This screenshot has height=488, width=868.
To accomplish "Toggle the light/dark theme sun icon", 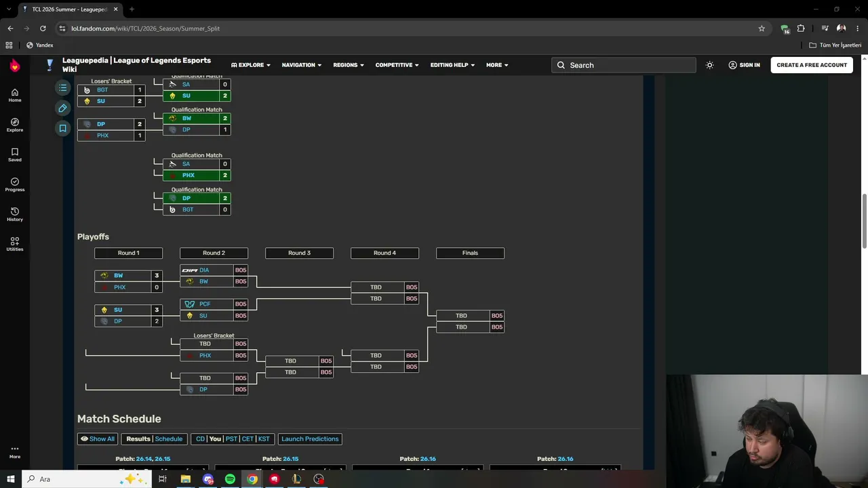I will pos(709,65).
